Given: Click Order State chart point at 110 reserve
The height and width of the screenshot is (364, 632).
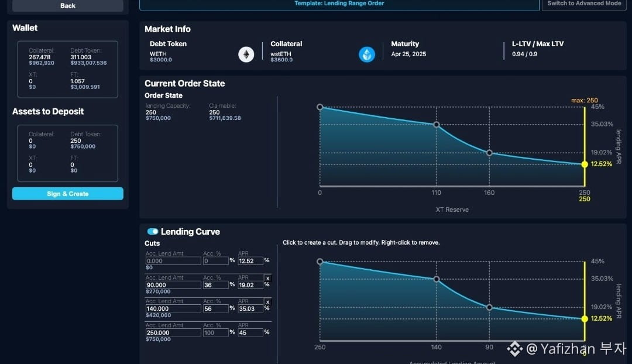Looking at the screenshot, I should (x=436, y=125).
